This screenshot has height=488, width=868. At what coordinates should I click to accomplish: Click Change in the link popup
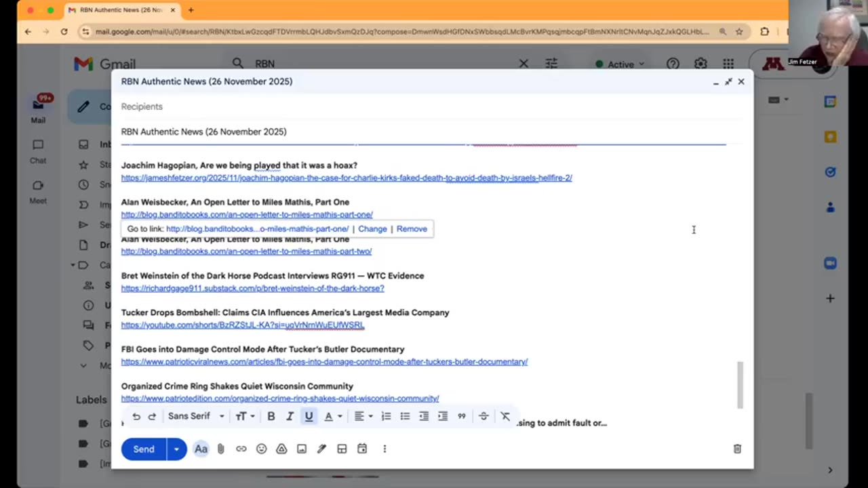pyautogui.click(x=372, y=229)
